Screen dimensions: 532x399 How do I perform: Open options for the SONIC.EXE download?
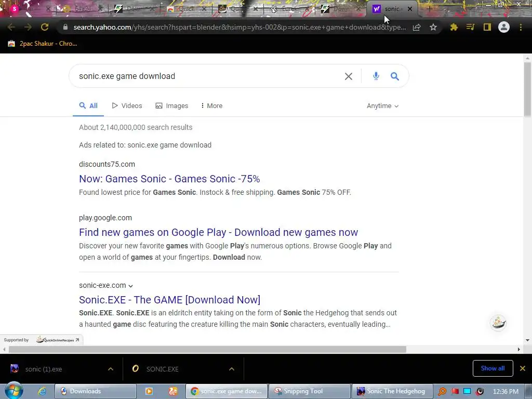pos(232,369)
